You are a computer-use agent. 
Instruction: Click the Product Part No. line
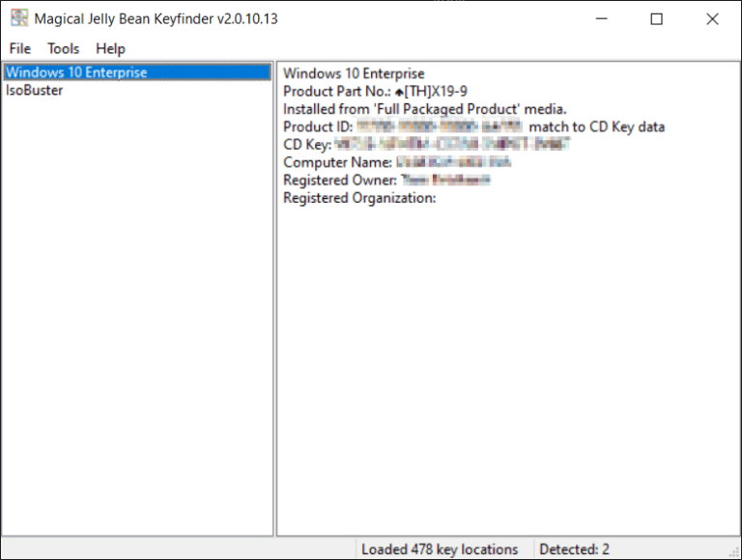(x=375, y=91)
